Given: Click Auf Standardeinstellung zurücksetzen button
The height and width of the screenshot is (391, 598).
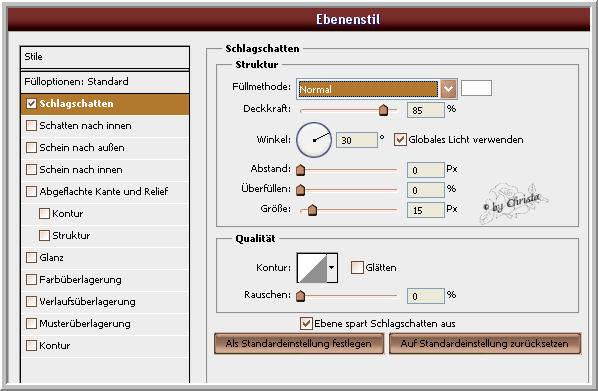Looking at the screenshot, I should point(485,343).
